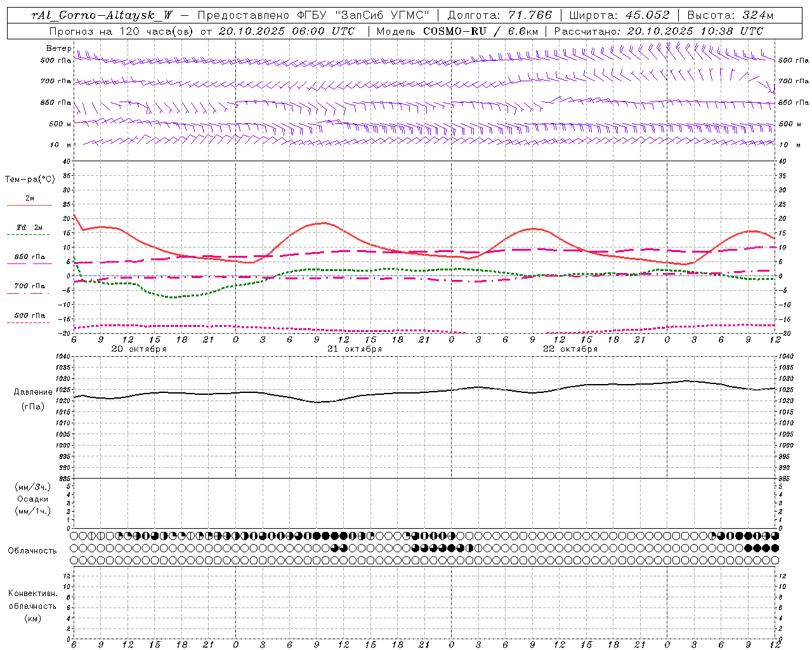This screenshot has height=650, width=812.
Task: Click the Широта: 45.052 value
Action: coord(619,16)
